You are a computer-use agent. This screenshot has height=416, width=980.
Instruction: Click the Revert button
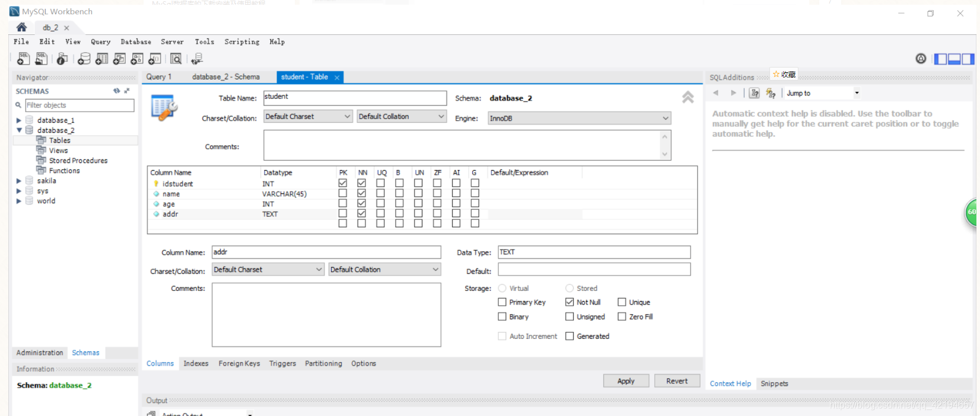677,381
